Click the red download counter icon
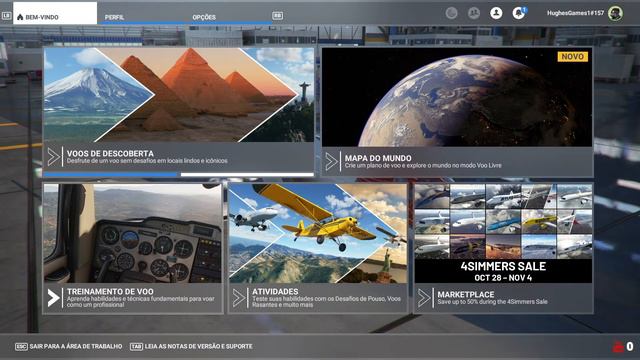 pos(618,347)
